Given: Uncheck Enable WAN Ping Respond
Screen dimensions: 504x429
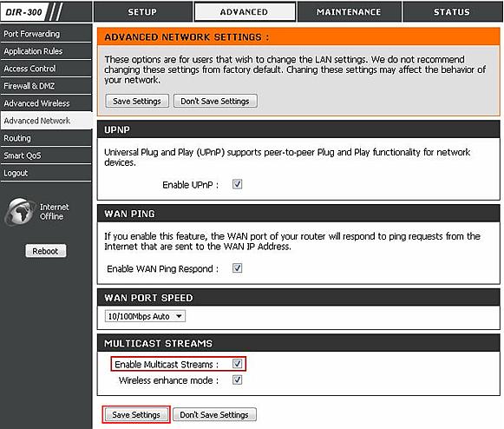Looking at the screenshot, I should point(237,268).
